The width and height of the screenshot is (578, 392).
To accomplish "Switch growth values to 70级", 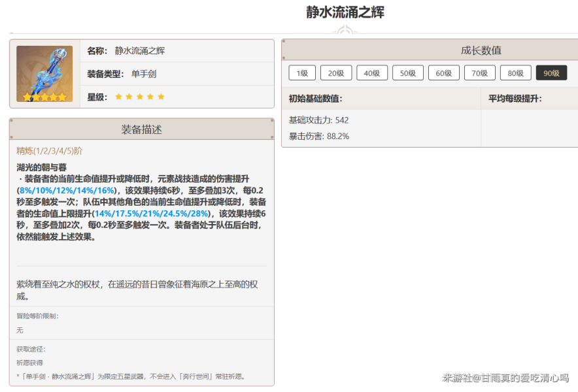I will coord(480,73).
